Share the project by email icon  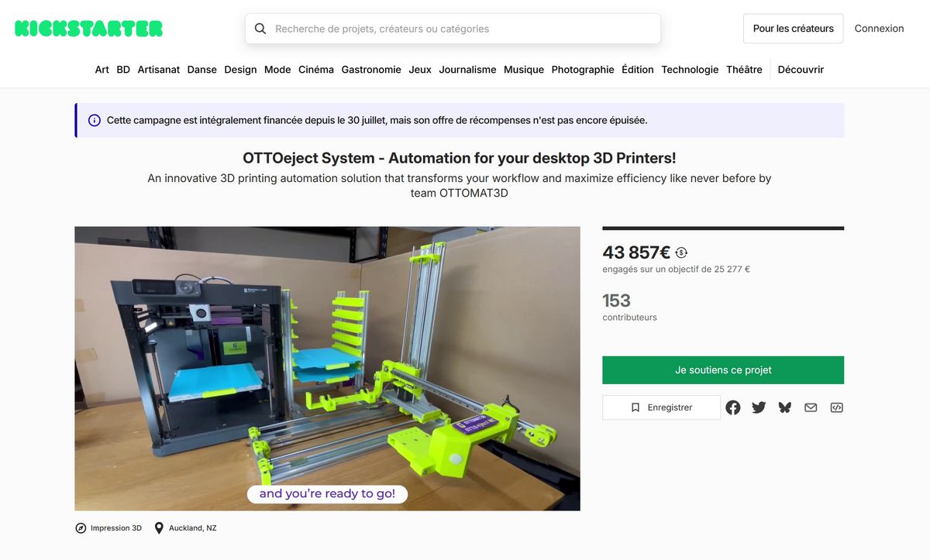811,407
